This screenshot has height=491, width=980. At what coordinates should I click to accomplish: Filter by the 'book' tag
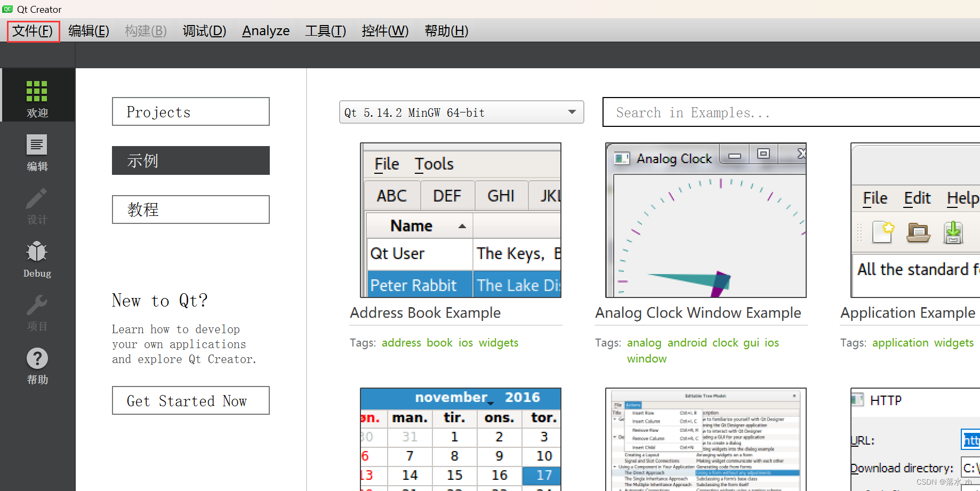click(x=439, y=342)
